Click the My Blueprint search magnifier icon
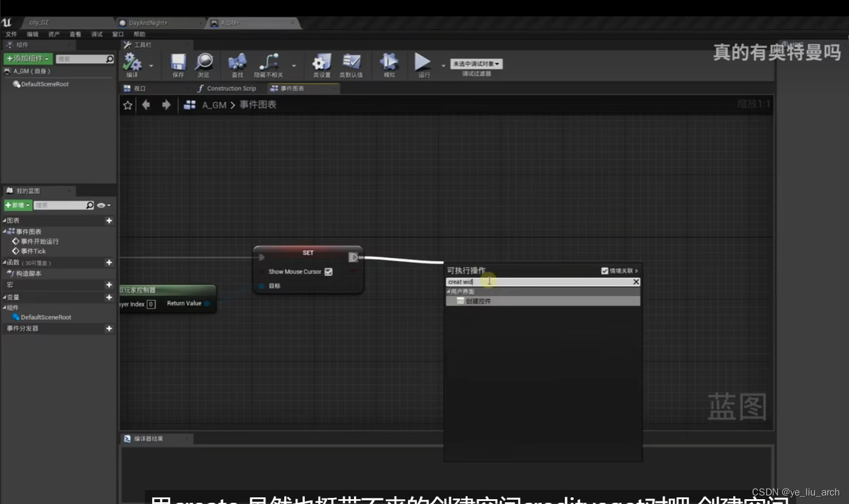 (90, 205)
